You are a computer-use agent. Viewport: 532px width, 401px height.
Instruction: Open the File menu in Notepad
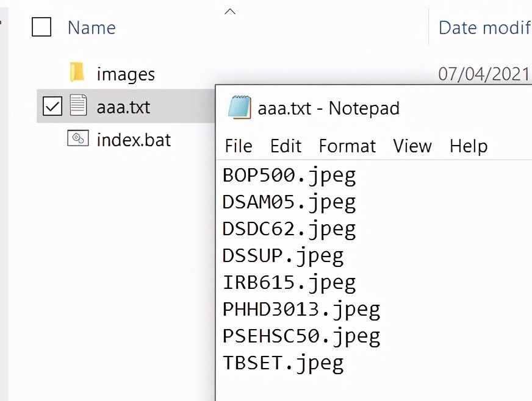(x=239, y=146)
